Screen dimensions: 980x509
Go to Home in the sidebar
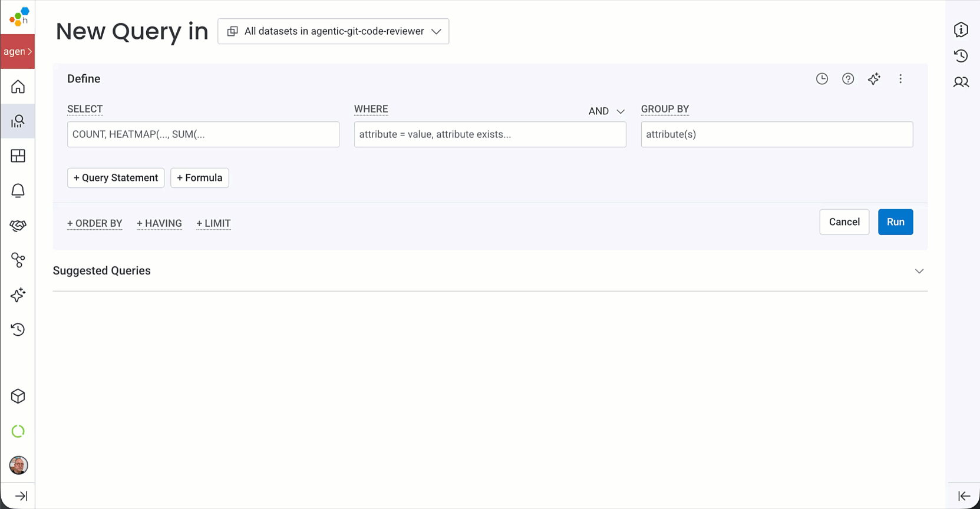[x=18, y=87]
